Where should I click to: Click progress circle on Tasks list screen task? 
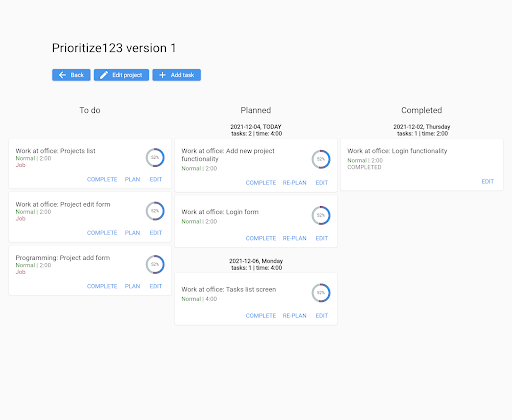point(321,293)
